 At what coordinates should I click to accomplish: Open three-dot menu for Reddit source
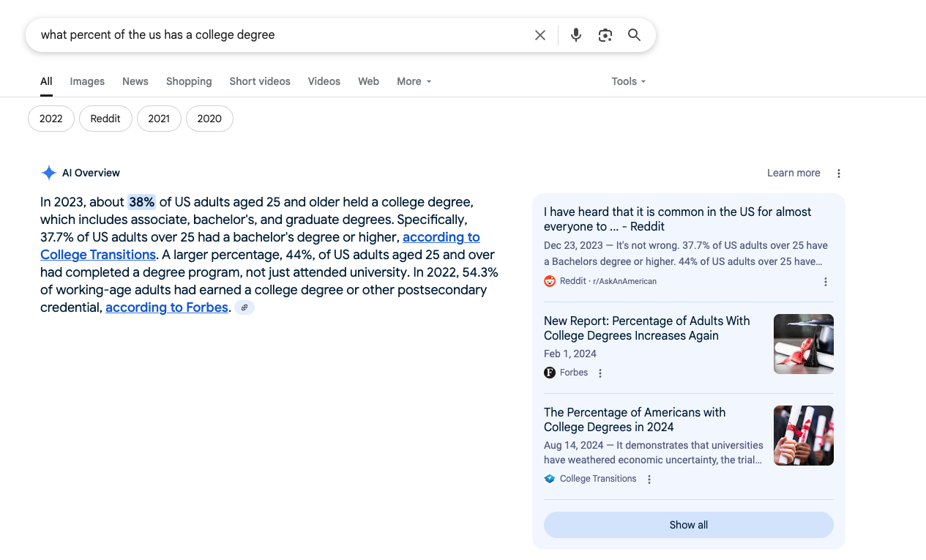[826, 282]
